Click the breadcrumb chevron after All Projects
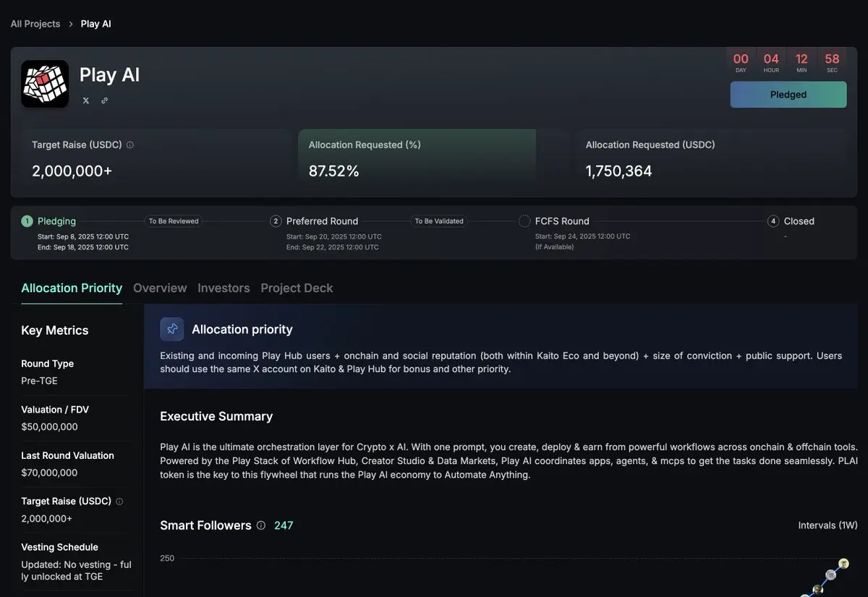Screen dimensions: 868x597 tap(71, 24)
